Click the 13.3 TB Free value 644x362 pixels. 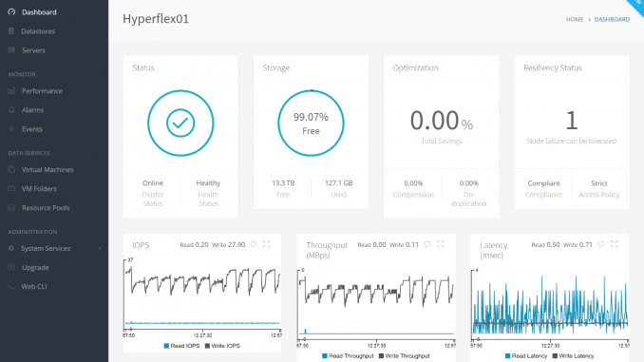283,182
